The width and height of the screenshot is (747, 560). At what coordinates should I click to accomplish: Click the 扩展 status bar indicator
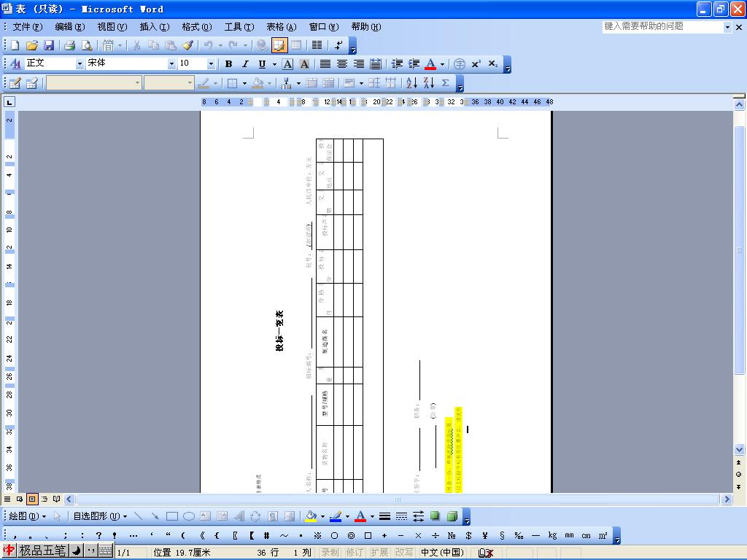tap(379, 553)
